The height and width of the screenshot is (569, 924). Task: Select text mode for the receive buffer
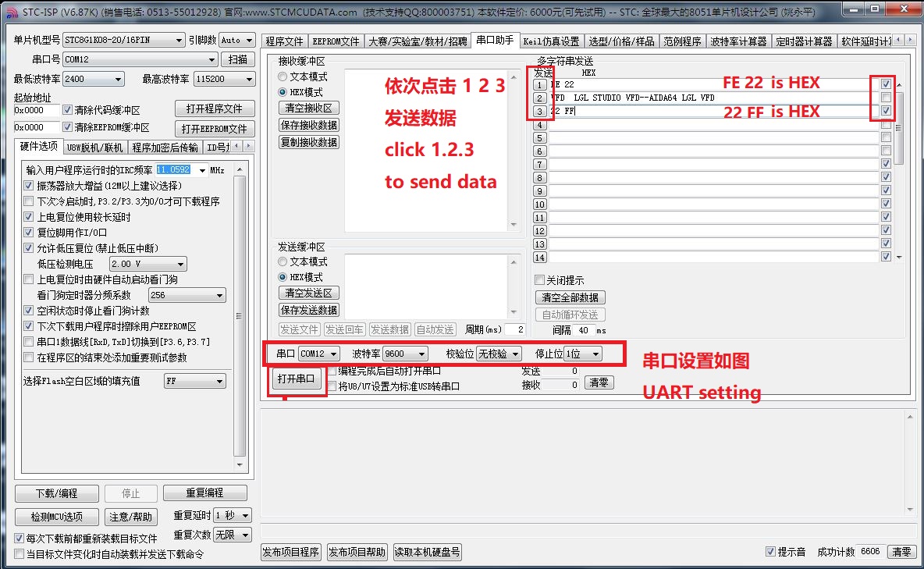(x=283, y=77)
